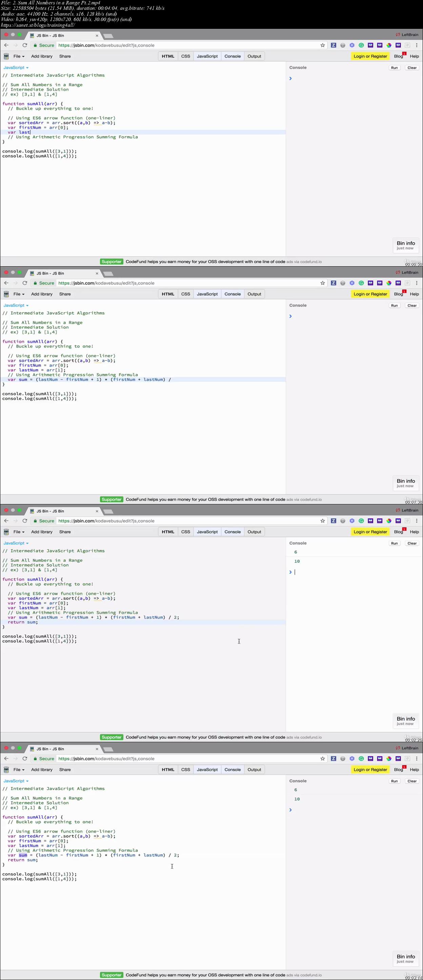Open the File dropdown in the 00:00:50 frame
Image resolution: width=423 pixels, height=980 pixels.
point(19,56)
